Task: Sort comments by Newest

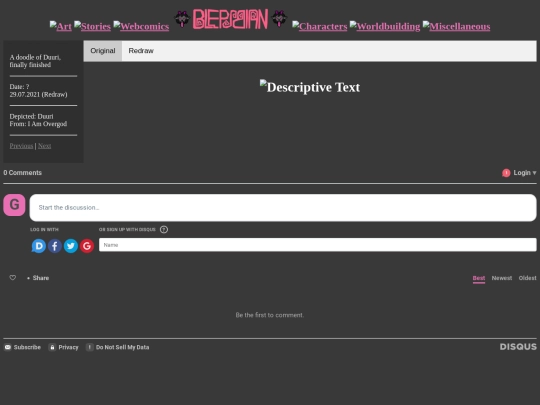Action: [502, 278]
